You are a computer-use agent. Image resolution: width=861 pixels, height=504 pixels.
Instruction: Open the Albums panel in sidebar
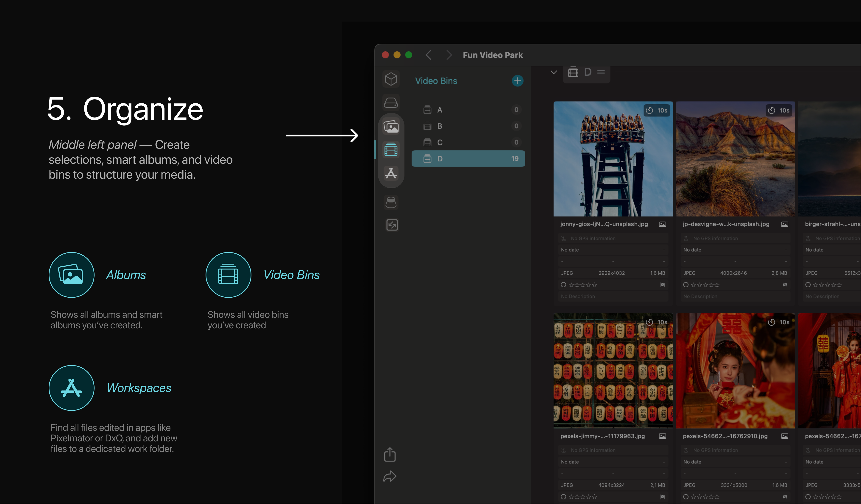pyautogui.click(x=391, y=127)
